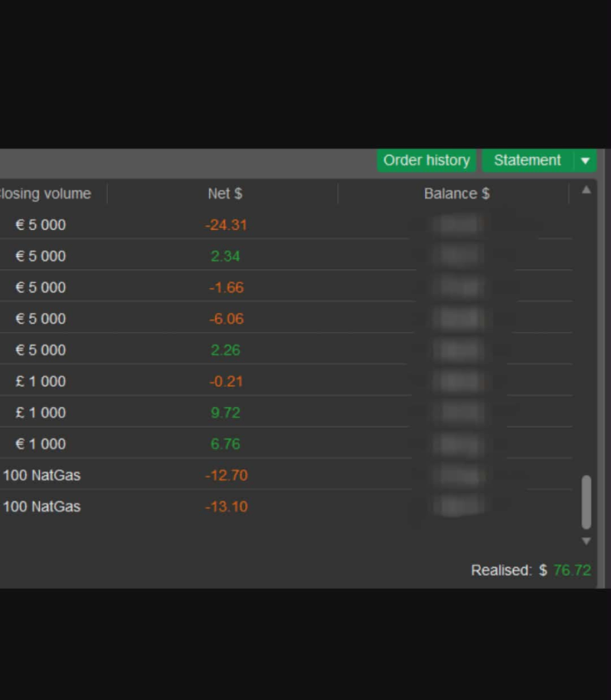Image resolution: width=611 pixels, height=700 pixels.
Task: Select the NatGas row with net -12.70
Action: click(x=226, y=476)
